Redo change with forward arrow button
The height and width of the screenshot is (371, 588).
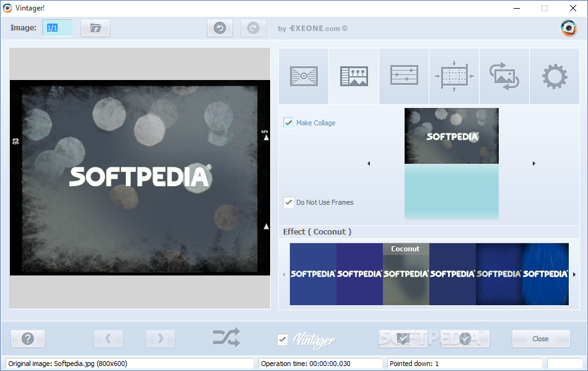point(253,28)
